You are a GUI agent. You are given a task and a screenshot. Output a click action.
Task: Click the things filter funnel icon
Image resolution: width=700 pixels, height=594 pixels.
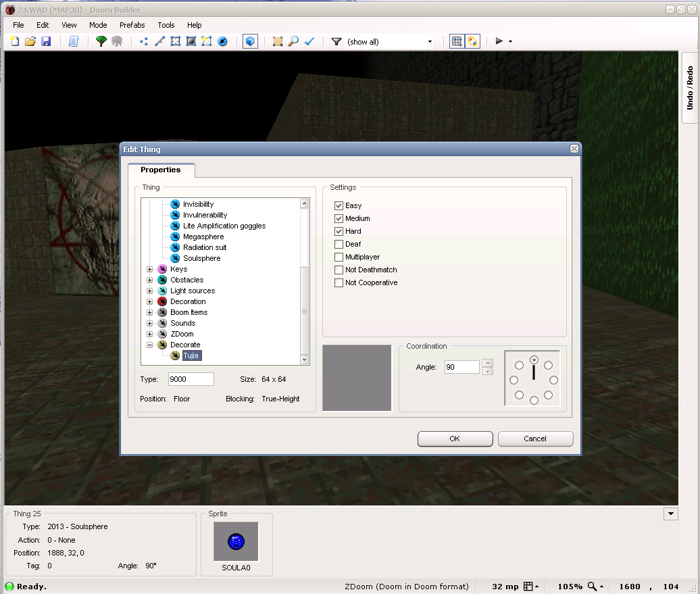(336, 41)
